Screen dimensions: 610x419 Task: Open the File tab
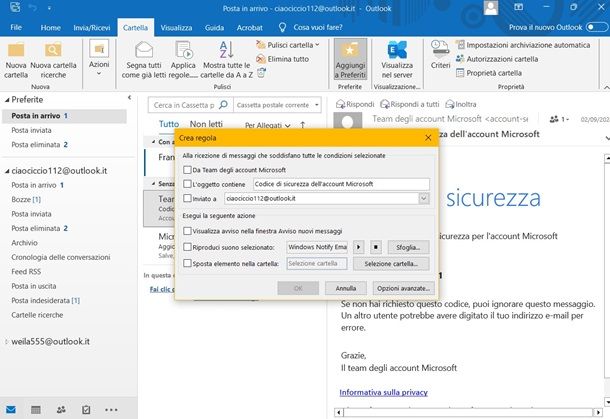point(16,27)
